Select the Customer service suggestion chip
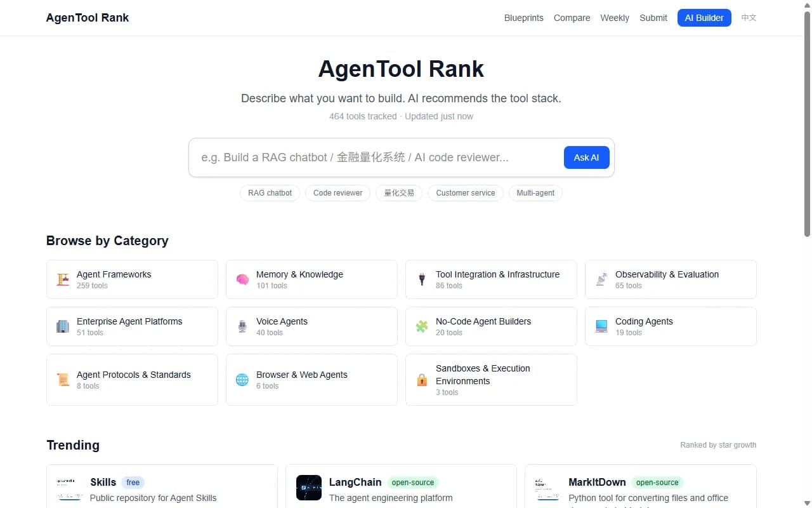Image resolution: width=812 pixels, height=508 pixels. [466, 193]
